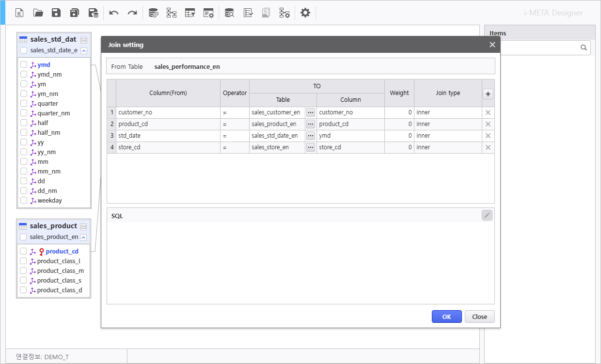Toggle the product_cd column checkbox
This screenshot has height=364, width=601.
point(23,251)
